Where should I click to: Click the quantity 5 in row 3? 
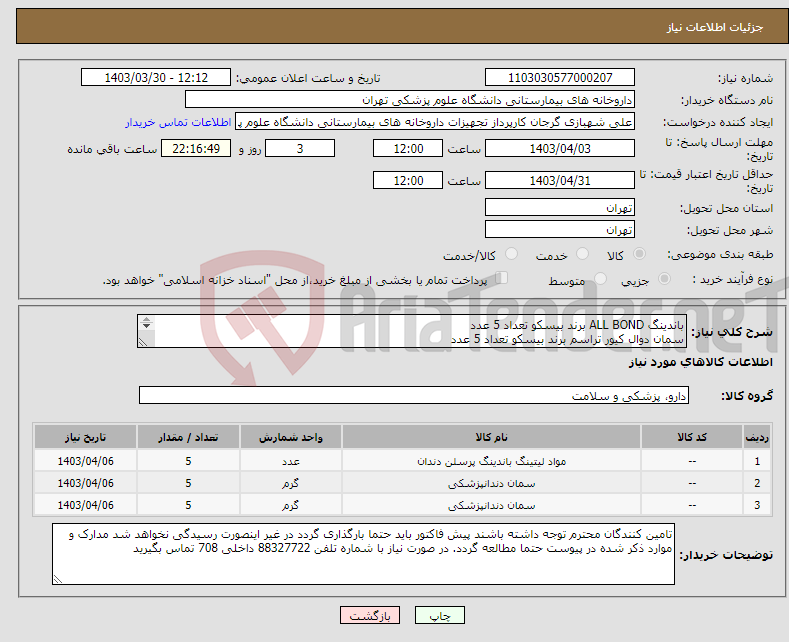click(x=188, y=506)
